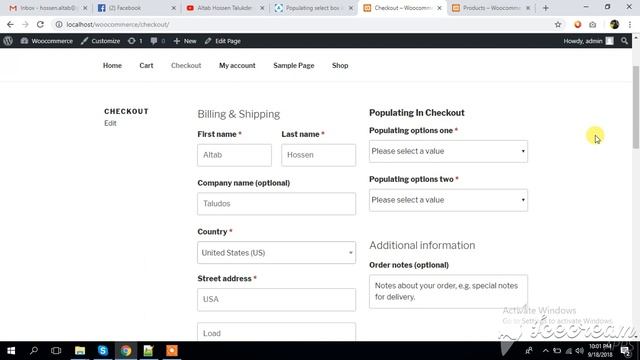This screenshot has width=640, height=360.
Task: Click the camera extension icon
Action: coord(593,25)
